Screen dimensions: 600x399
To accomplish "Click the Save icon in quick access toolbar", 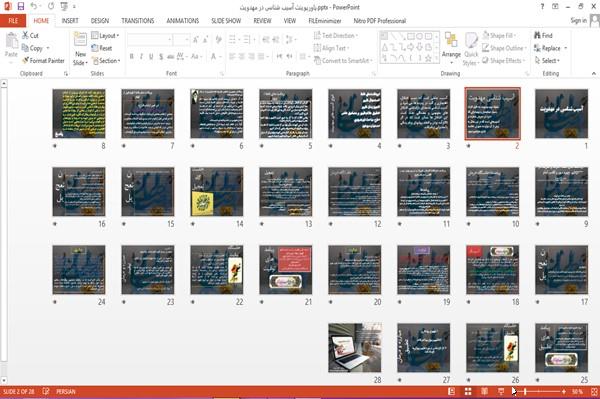I will [21, 7].
